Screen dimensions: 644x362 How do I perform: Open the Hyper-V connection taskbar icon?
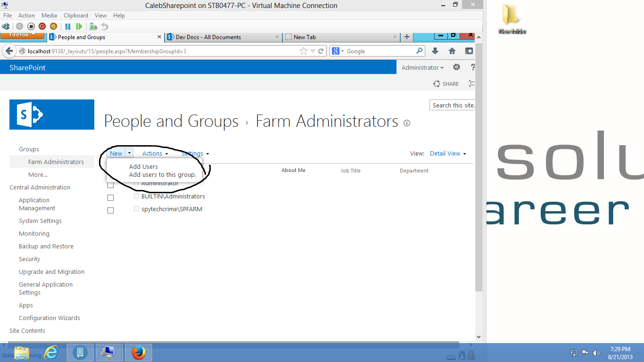(x=108, y=353)
